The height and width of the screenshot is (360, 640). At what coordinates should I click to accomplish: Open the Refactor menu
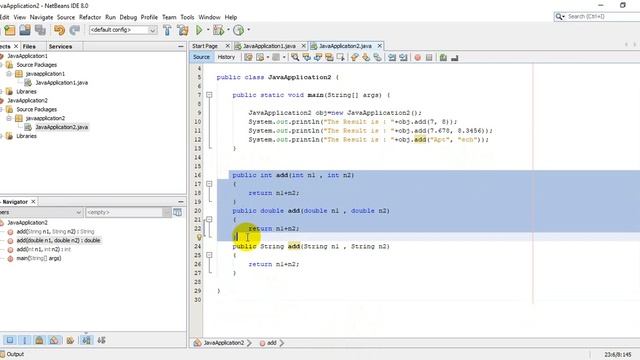[90, 17]
